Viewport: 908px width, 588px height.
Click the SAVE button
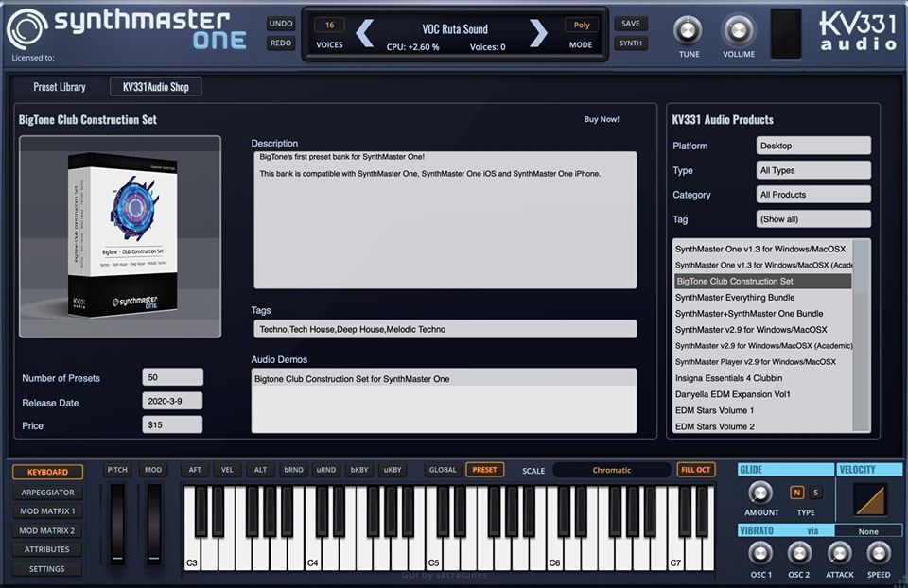[x=631, y=24]
